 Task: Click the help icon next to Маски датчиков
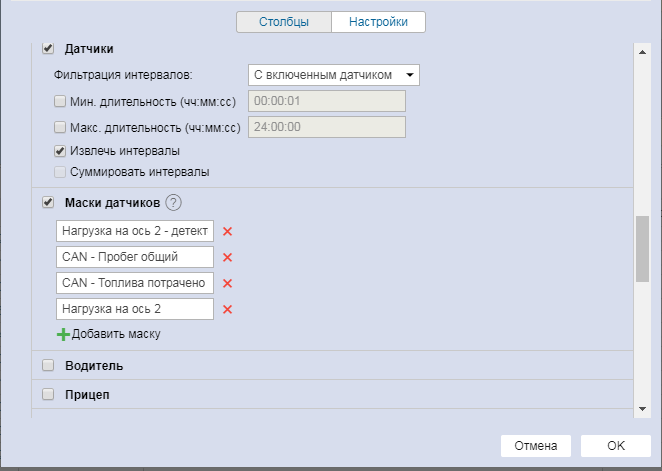point(173,203)
